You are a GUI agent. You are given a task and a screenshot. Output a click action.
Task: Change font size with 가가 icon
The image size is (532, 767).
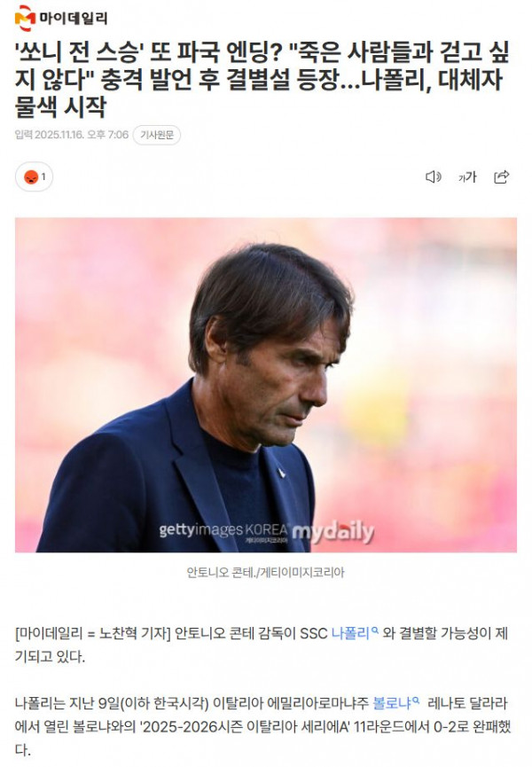pos(467,176)
